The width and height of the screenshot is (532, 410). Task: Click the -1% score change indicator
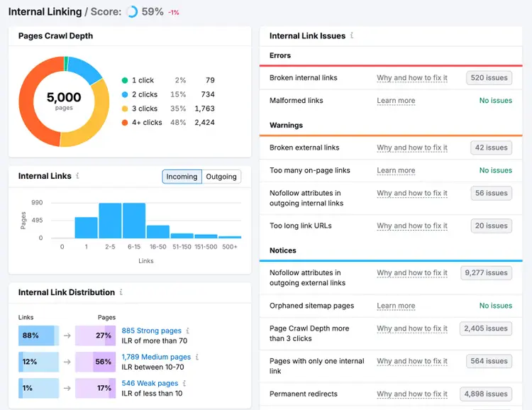coord(173,13)
